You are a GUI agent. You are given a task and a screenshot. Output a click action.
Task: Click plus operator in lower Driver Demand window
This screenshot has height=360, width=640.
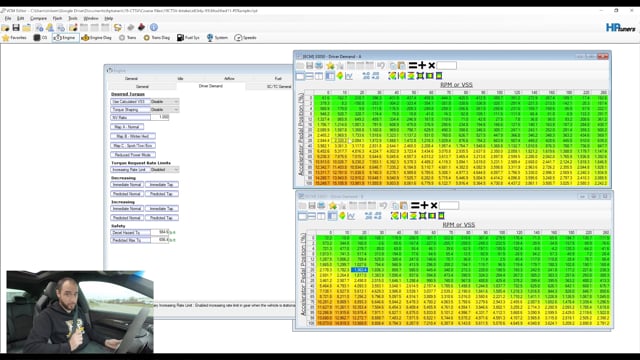click(x=424, y=205)
